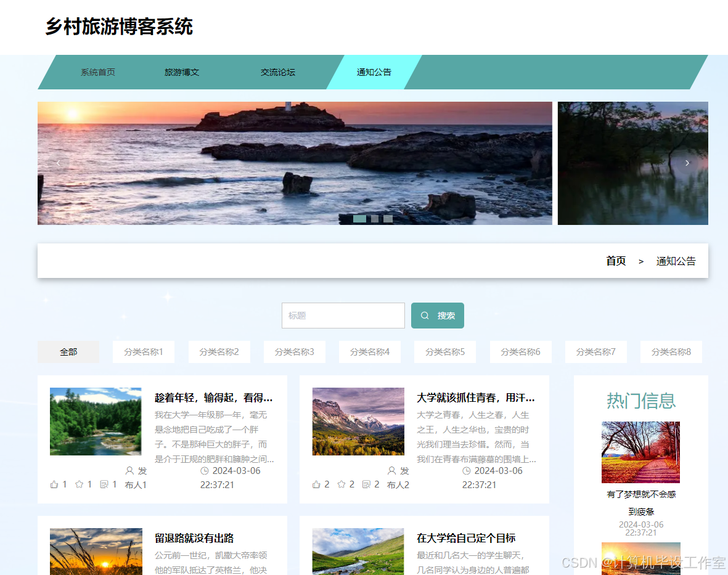Like the 趁着年轻 post thumbs-up icon
Screen dimensions: 728x575
tap(54, 484)
